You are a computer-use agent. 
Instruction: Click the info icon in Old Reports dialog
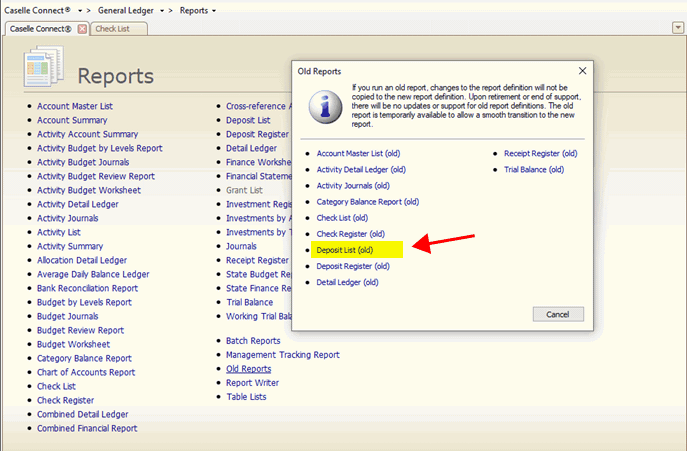tap(320, 105)
